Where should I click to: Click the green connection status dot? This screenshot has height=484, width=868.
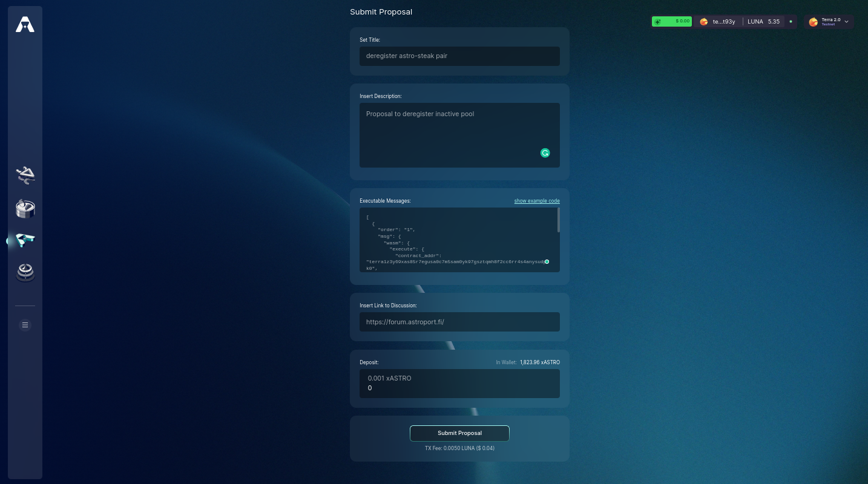(791, 22)
